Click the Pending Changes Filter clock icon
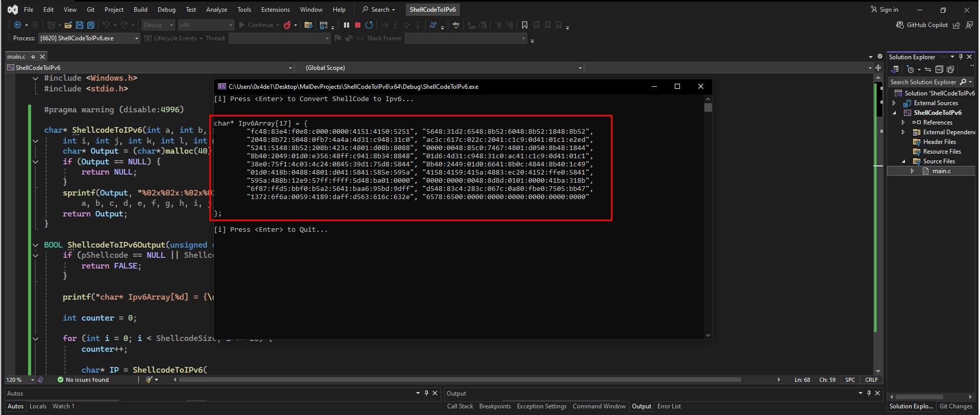This screenshot has height=415, width=980. 911,69
